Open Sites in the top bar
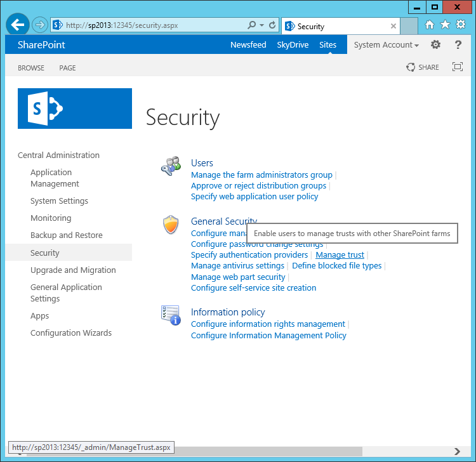 coord(327,44)
